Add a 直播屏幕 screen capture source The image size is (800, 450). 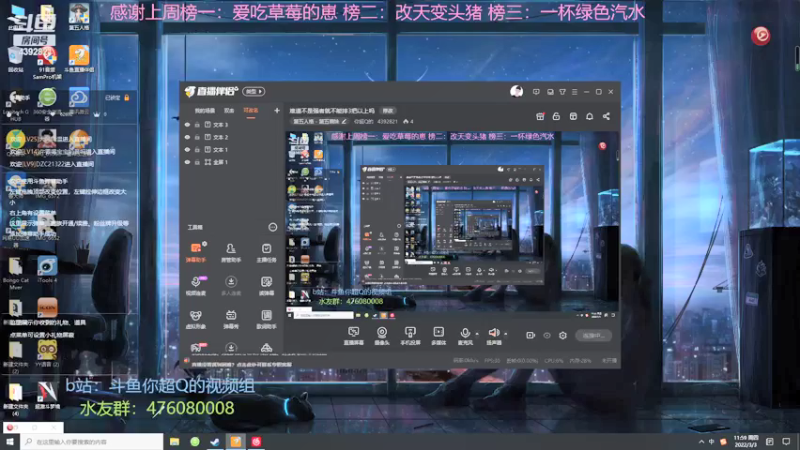point(353,336)
